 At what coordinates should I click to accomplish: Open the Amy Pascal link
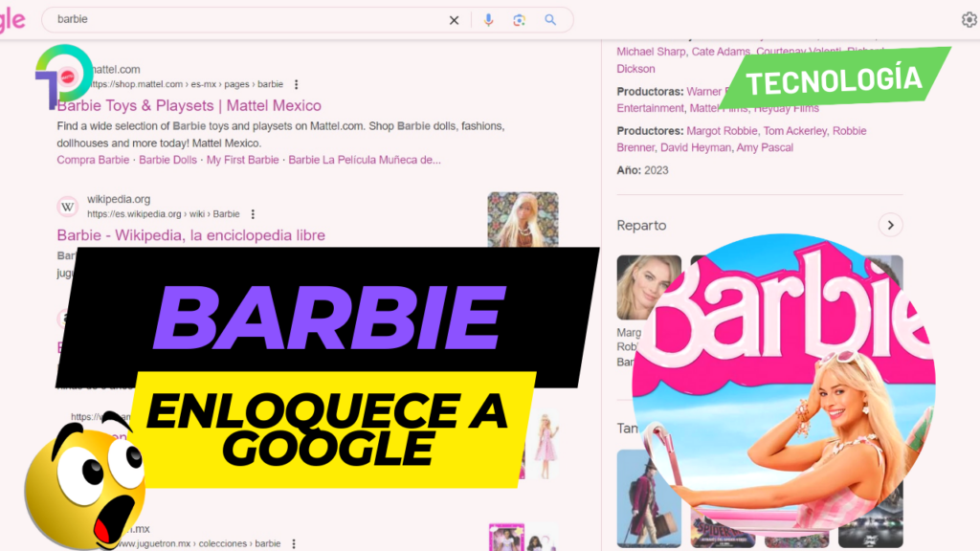pyautogui.click(x=765, y=148)
